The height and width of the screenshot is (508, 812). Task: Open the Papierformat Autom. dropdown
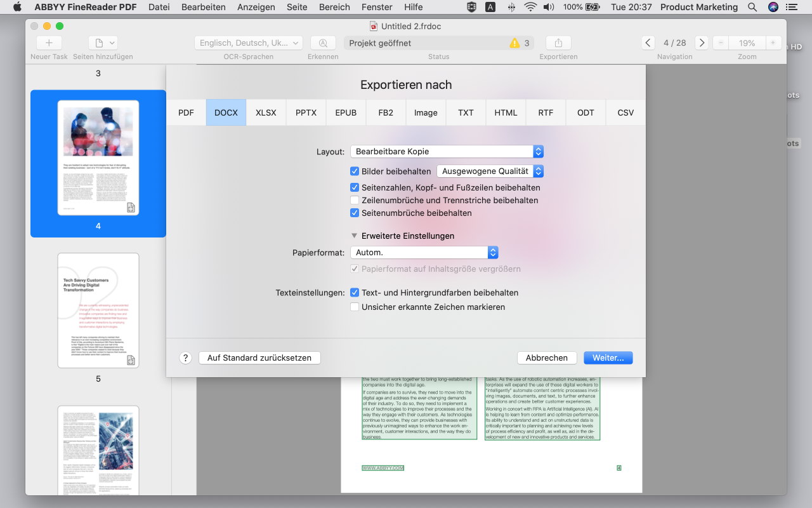[424, 253]
